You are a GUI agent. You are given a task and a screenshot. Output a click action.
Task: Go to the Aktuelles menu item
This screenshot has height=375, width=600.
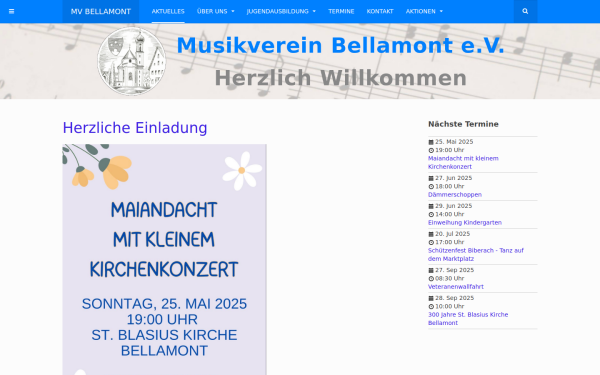click(168, 11)
